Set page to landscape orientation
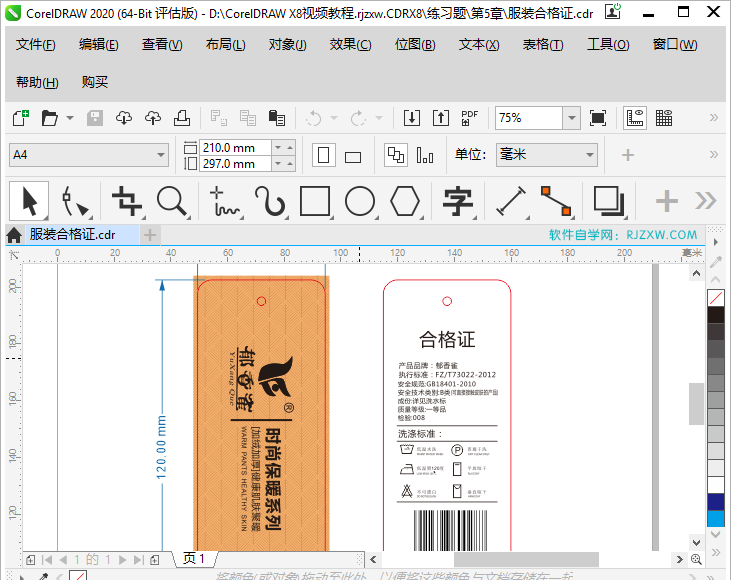The height and width of the screenshot is (580, 731). tap(353, 156)
